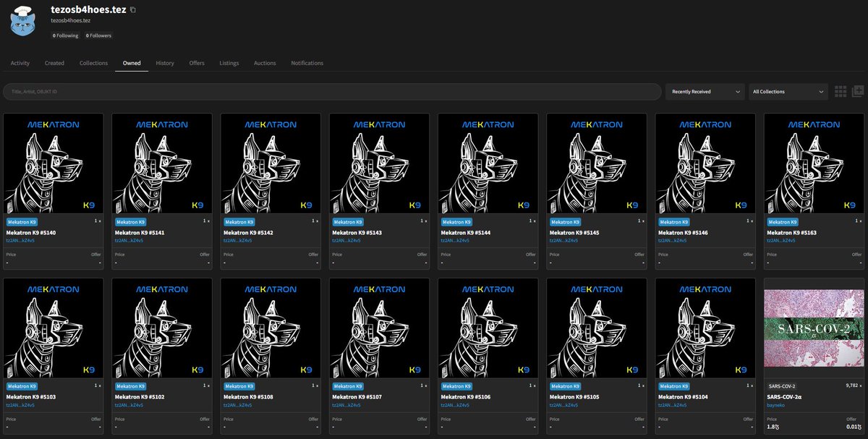The image size is (868, 439).
Task: Click Offer on the Mekatron K9 #5140 card
Action: click(96, 254)
